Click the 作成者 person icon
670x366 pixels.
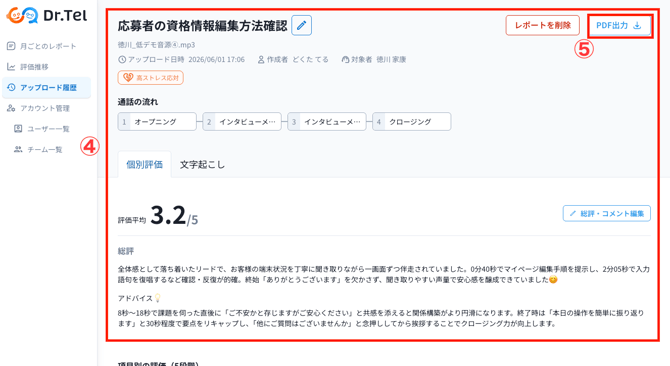point(261,59)
